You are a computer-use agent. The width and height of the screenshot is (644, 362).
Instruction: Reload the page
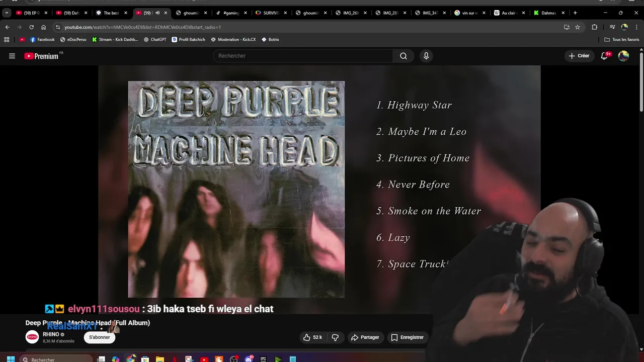click(31, 27)
